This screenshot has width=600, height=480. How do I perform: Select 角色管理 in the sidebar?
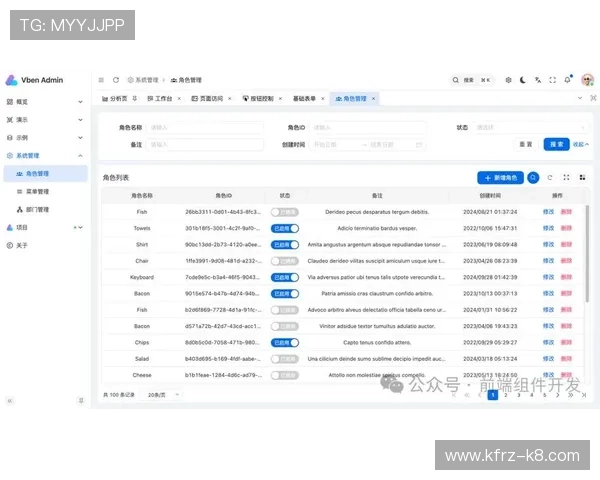[x=45, y=173]
